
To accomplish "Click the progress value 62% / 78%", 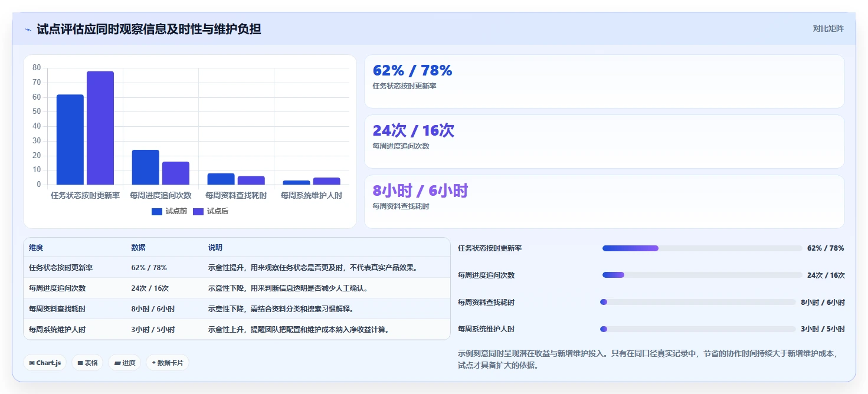I will (826, 248).
